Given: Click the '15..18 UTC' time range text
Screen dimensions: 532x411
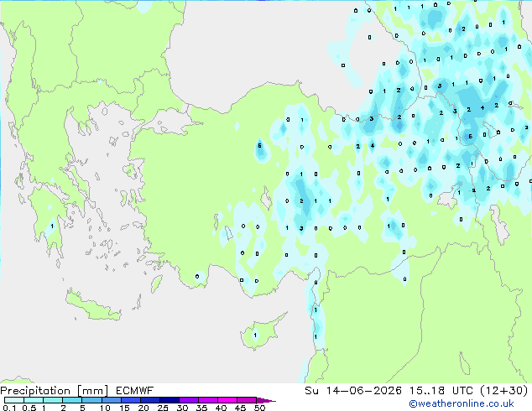Looking at the screenshot, I should [x=441, y=391].
